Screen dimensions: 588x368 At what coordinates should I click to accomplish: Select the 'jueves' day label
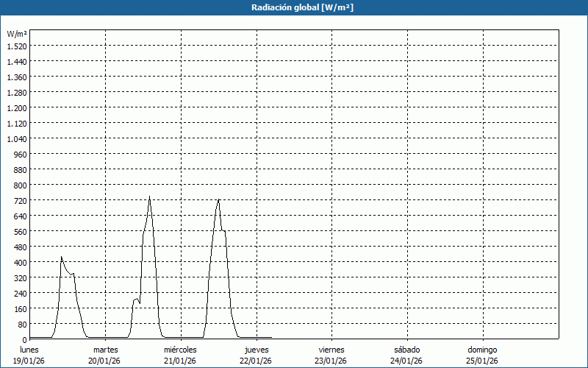coord(257,350)
